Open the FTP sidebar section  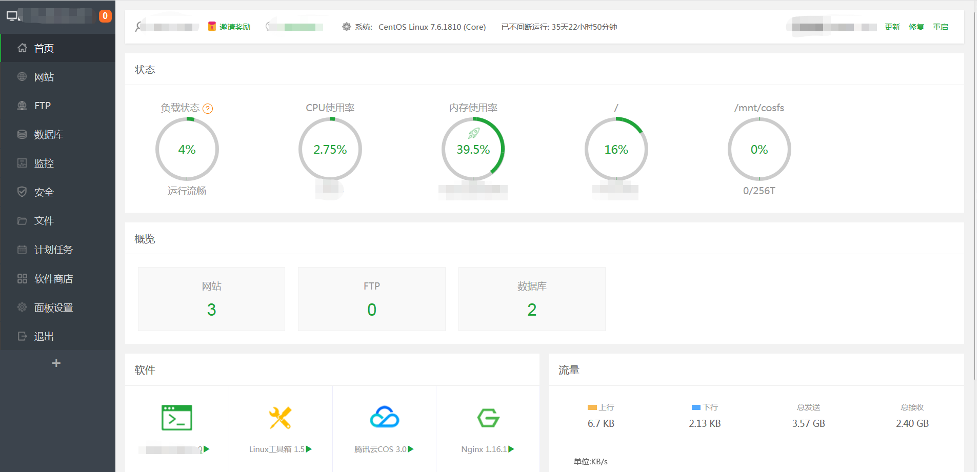coord(58,106)
